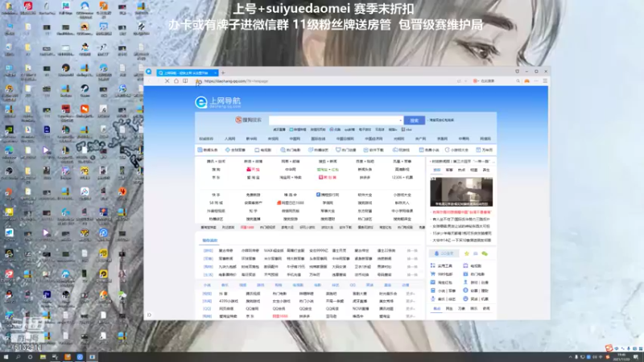Open 淘宝红包 in right tools panel
This screenshot has height=362, width=644.
(x=441, y=282)
